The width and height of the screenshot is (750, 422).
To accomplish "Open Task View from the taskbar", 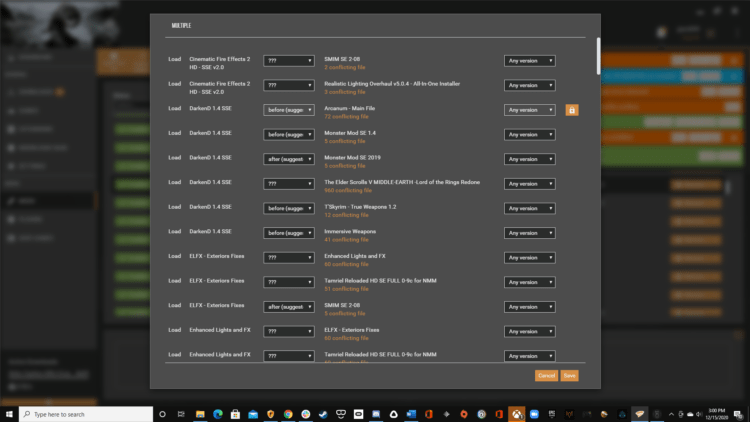I will point(181,414).
